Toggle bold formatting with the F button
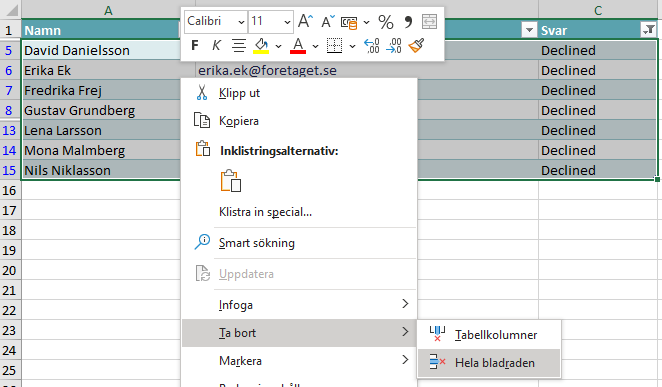The width and height of the screenshot is (662, 387). [x=195, y=45]
